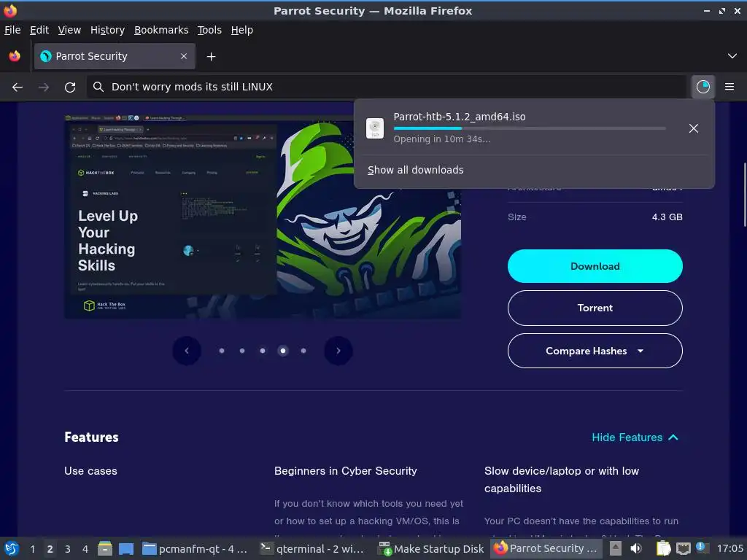This screenshot has height=560, width=747.
Task: Cancel the Parrot-htb ISO download
Action: pos(694,128)
